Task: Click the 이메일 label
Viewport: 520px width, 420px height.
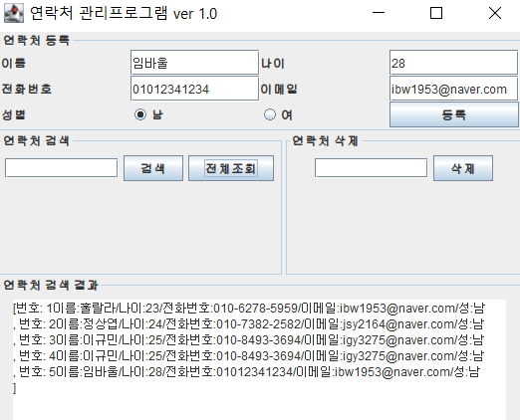Action: point(279,89)
